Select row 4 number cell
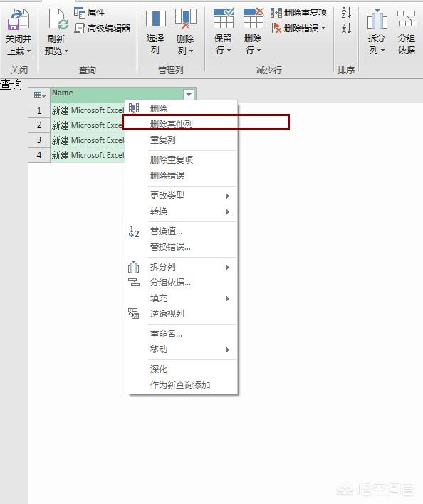 (x=39, y=155)
